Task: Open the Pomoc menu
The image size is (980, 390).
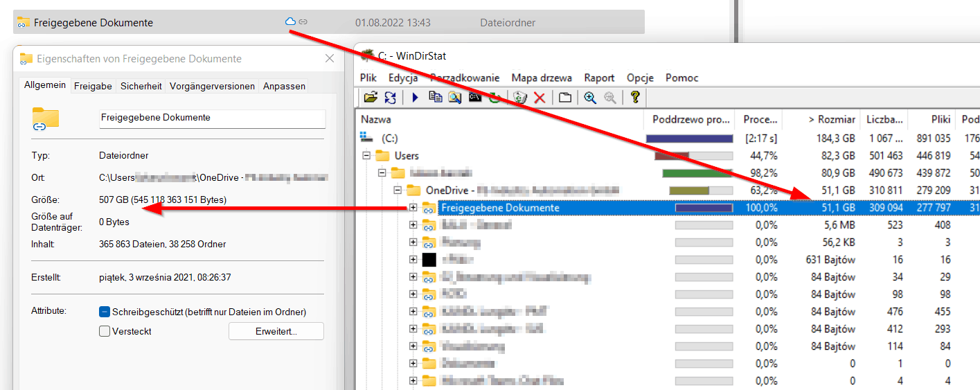Action: pyautogui.click(x=682, y=78)
